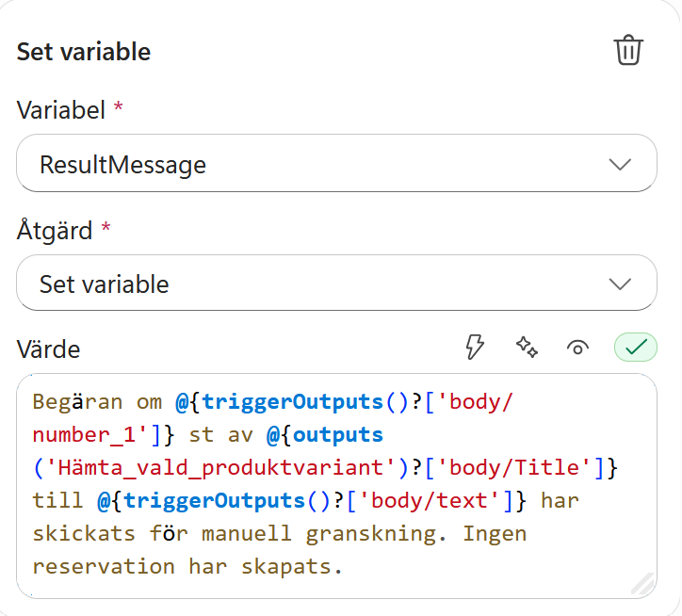Expand the ResultMessage dropdown chevron
This screenshot has height=616, width=682.
tap(620, 165)
